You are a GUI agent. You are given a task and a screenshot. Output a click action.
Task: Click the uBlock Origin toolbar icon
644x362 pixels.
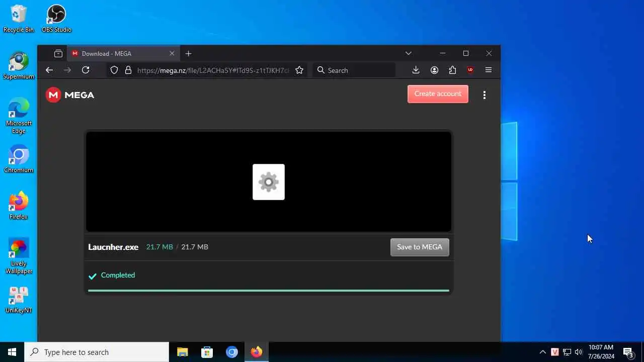[470, 70]
